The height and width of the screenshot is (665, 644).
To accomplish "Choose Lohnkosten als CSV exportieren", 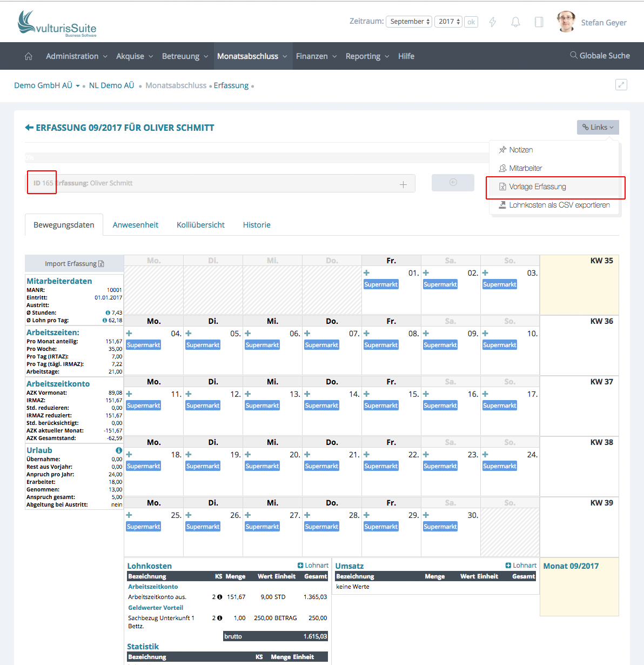I will [559, 205].
